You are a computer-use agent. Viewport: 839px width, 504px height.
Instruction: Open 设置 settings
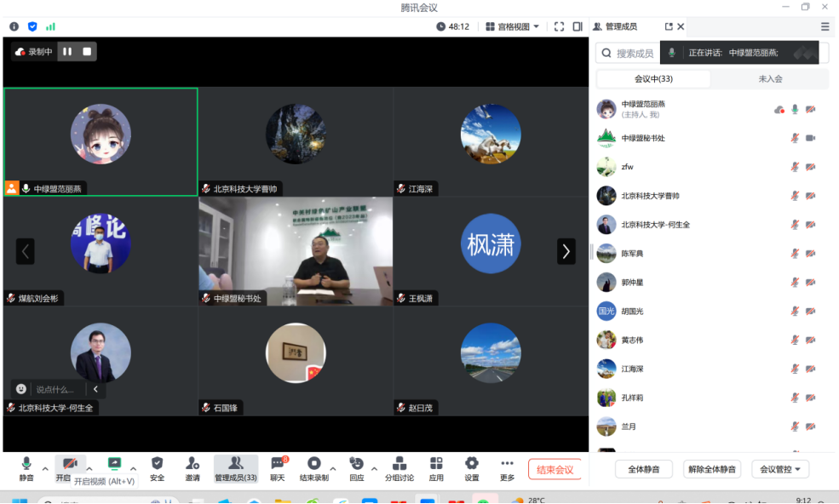(471, 469)
